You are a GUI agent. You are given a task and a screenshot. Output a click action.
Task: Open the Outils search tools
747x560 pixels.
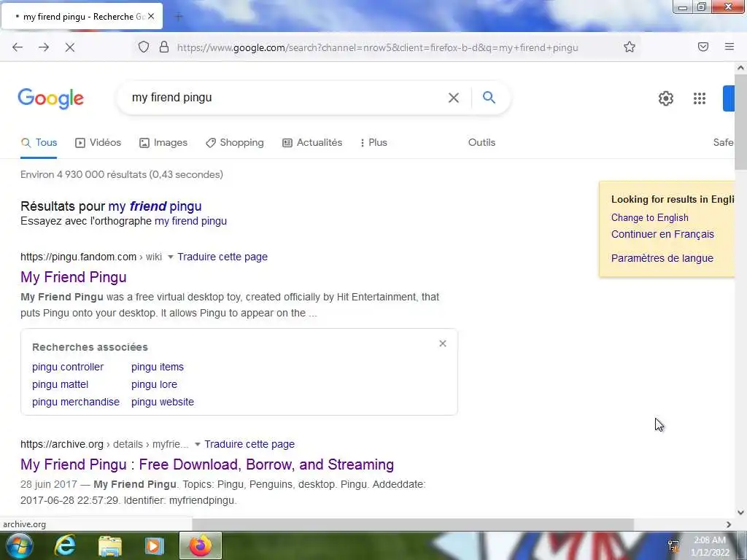pos(481,142)
